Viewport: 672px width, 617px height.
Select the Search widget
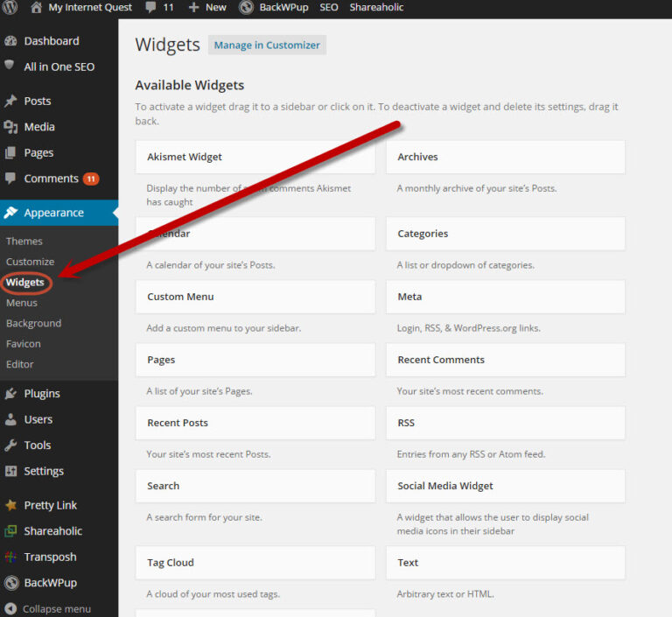[255, 486]
